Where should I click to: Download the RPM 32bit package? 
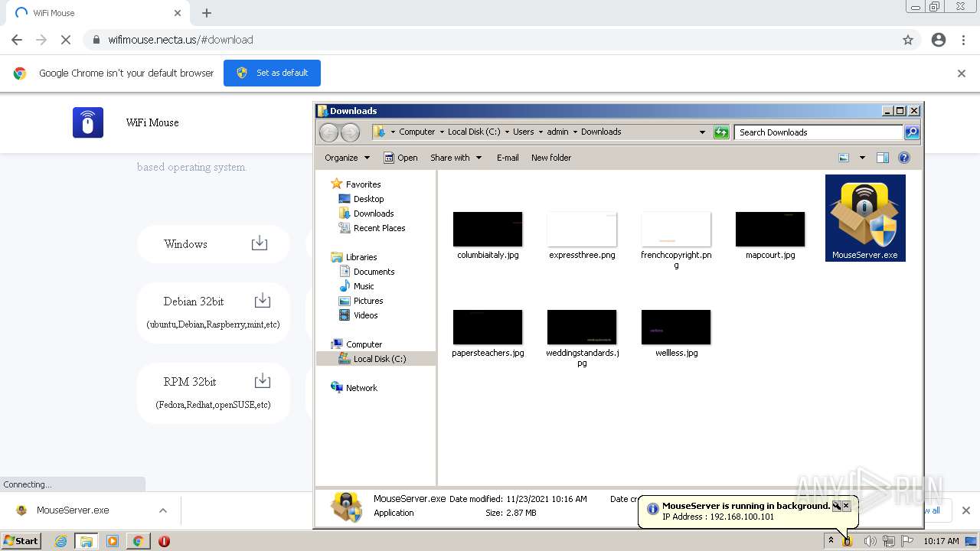coord(262,381)
